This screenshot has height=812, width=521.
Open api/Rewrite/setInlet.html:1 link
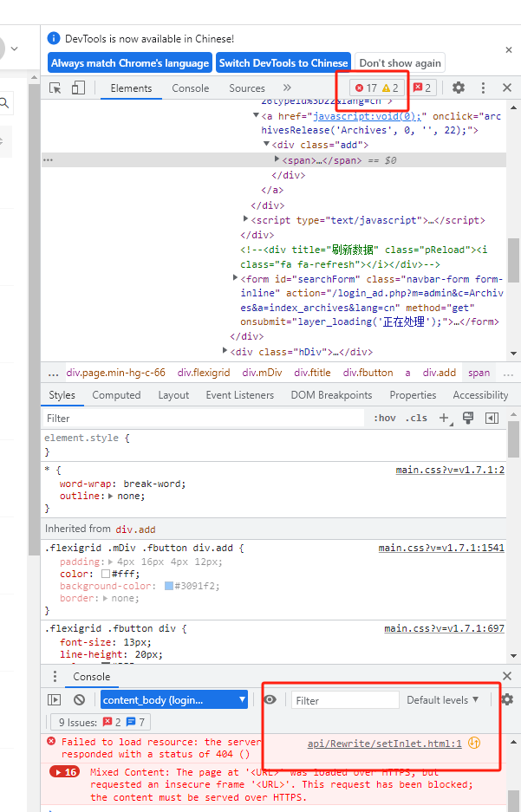click(384, 744)
